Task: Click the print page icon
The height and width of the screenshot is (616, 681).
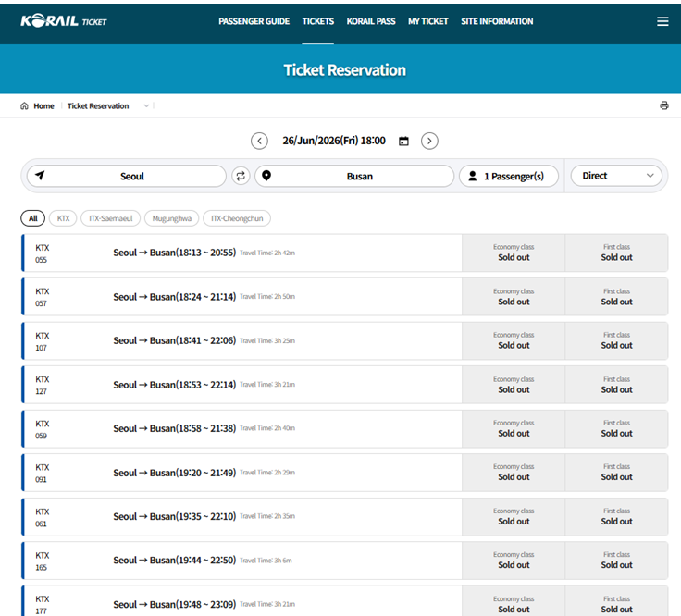Action: pos(664,105)
